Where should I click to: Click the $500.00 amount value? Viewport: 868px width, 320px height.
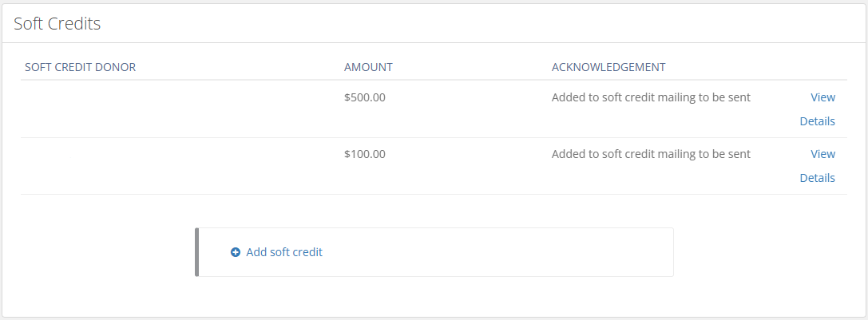[365, 97]
